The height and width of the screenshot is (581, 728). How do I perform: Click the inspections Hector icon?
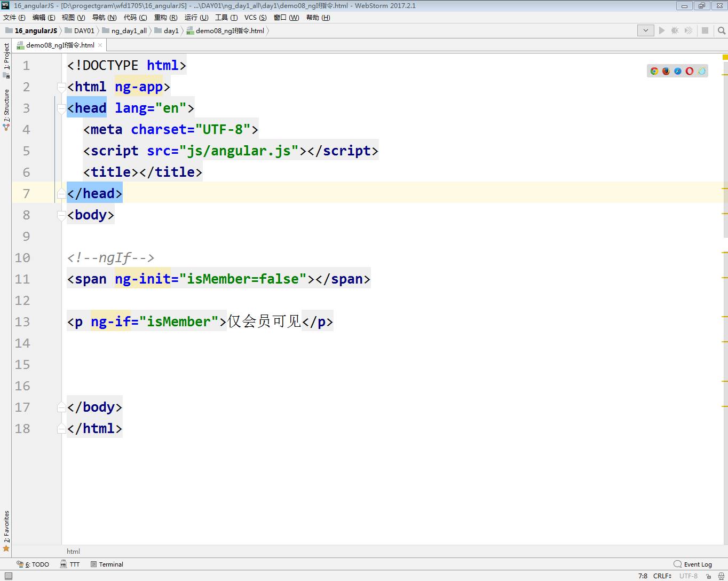[x=721, y=576]
